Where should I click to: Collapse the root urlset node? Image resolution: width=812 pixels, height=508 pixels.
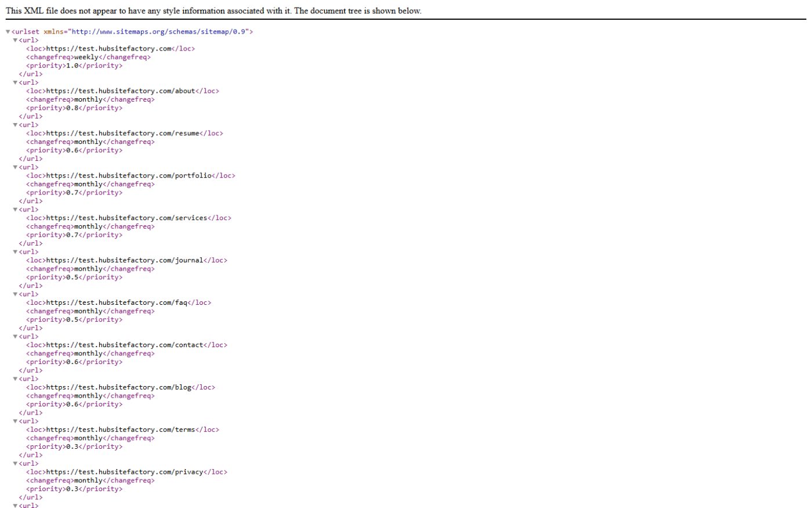pos(8,32)
